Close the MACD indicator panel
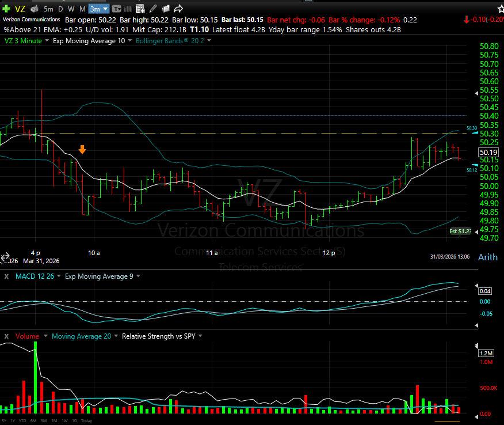 coord(6,276)
